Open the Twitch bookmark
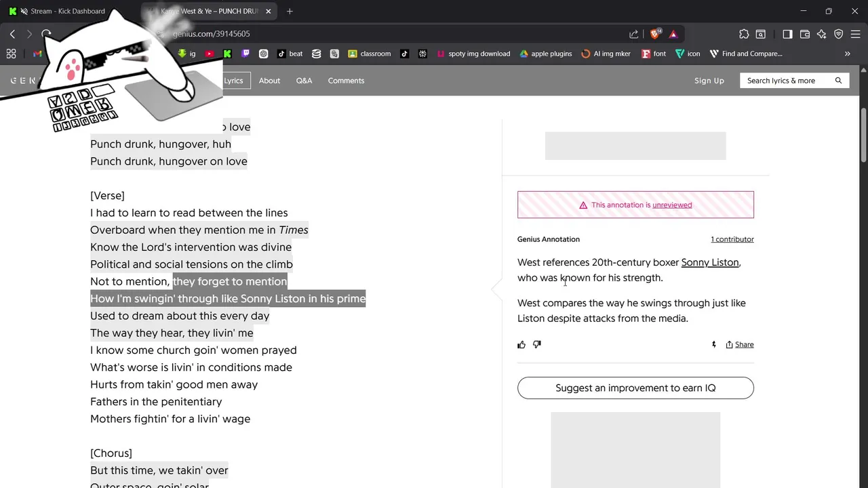 coord(245,54)
